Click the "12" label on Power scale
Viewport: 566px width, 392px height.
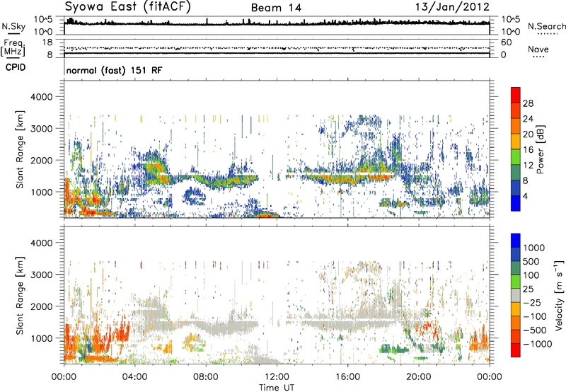(x=528, y=166)
